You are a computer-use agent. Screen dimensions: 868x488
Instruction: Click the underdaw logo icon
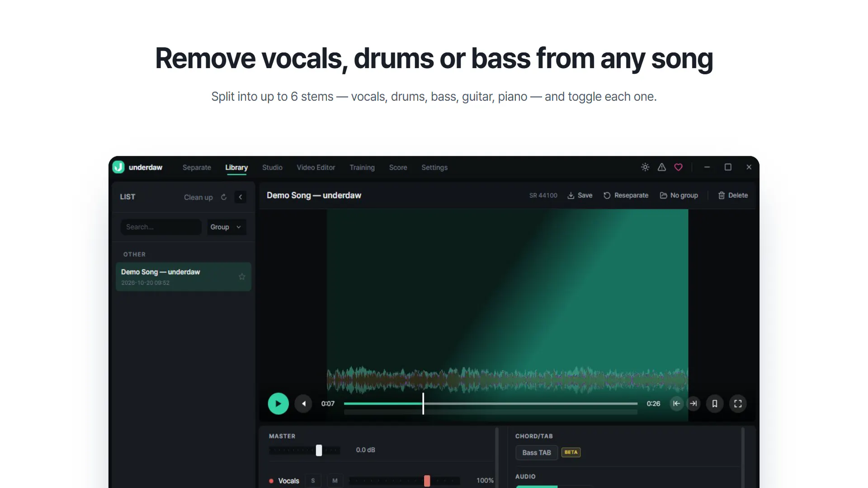(x=118, y=167)
